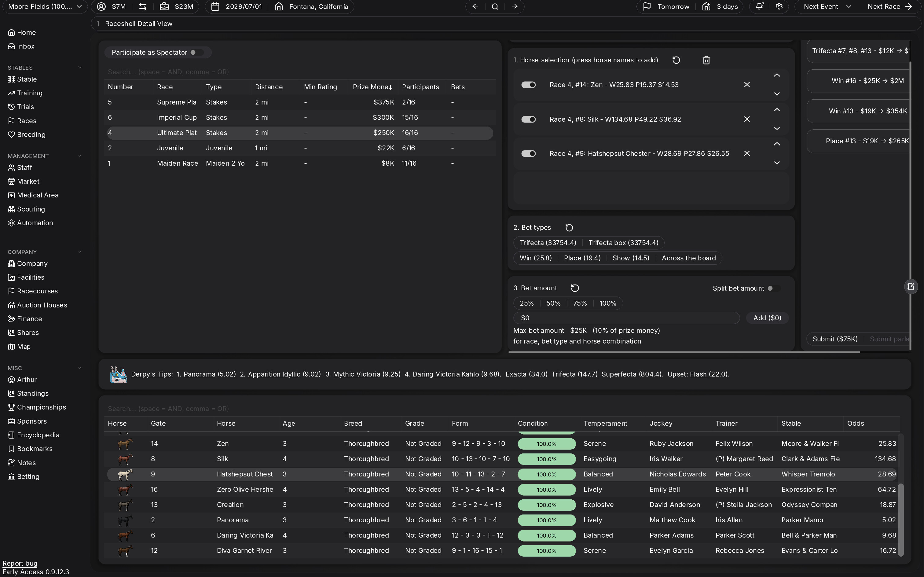Remove Silk from horse selection
Viewport: 924px width, 577px height.
pos(747,119)
